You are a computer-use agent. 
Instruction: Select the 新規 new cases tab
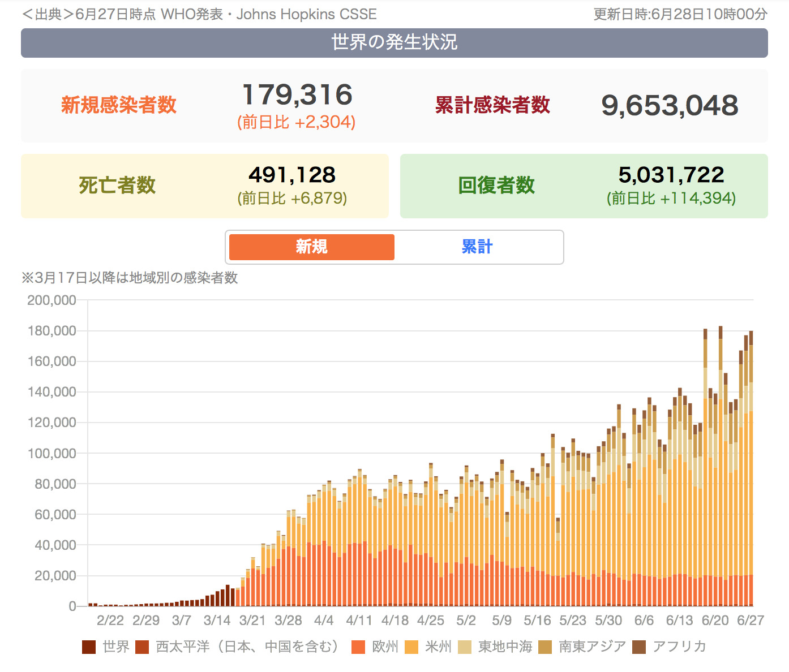pos(312,247)
